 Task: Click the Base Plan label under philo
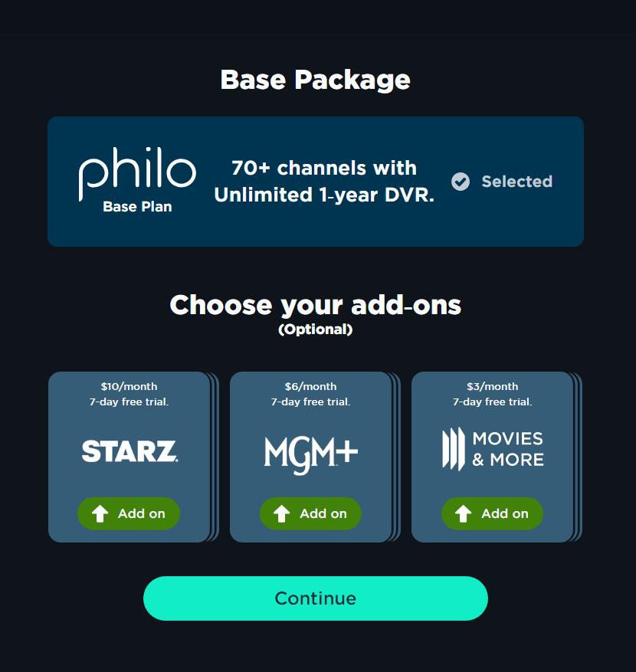(x=137, y=207)
